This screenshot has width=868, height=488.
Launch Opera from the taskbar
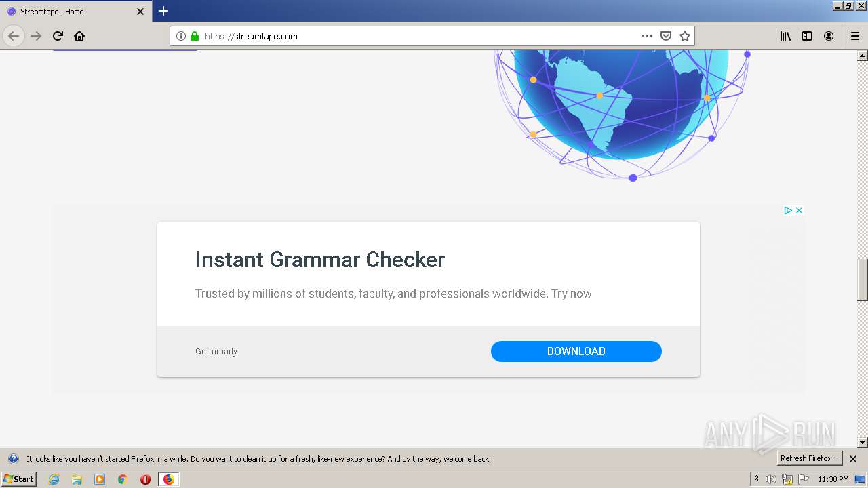coord(145,479)
